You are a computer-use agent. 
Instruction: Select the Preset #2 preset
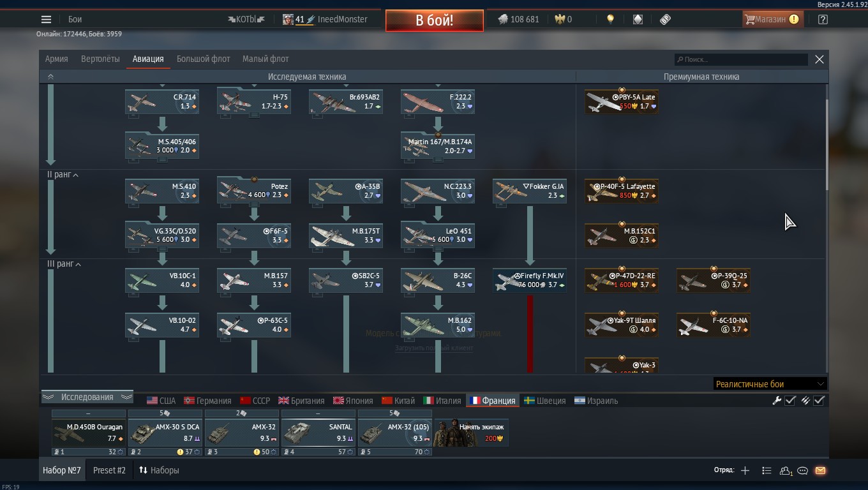coord(109,470)
